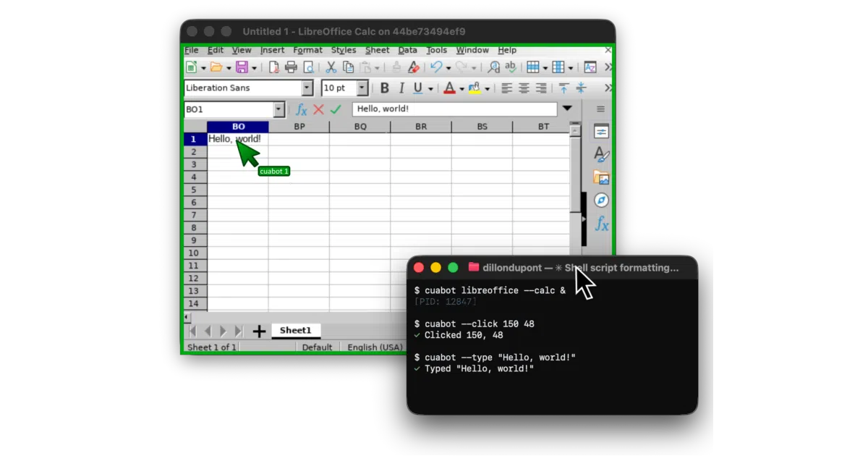Click the New spreadsheet icon

point(192,67)
